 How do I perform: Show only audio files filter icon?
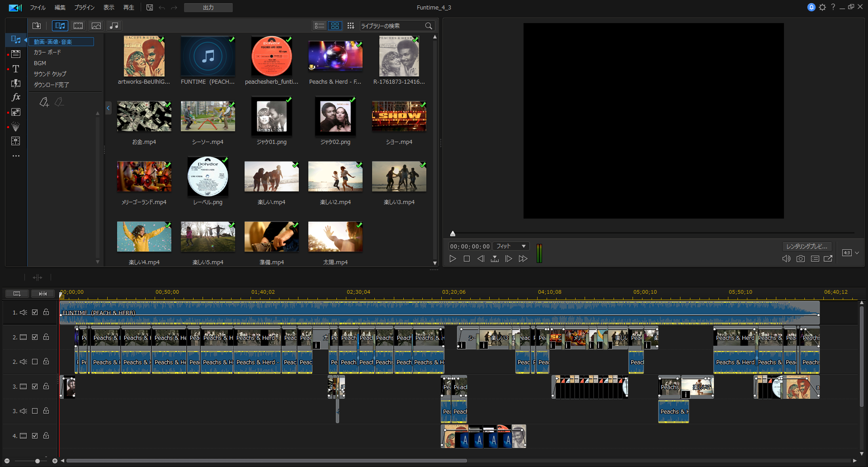114,26
